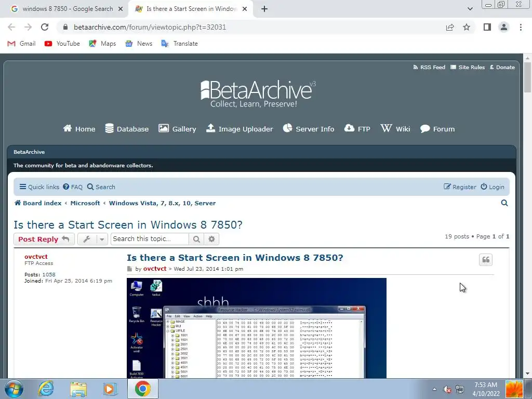Open the forum Search link
Viewport: 532px width, 399px height.
101,187
